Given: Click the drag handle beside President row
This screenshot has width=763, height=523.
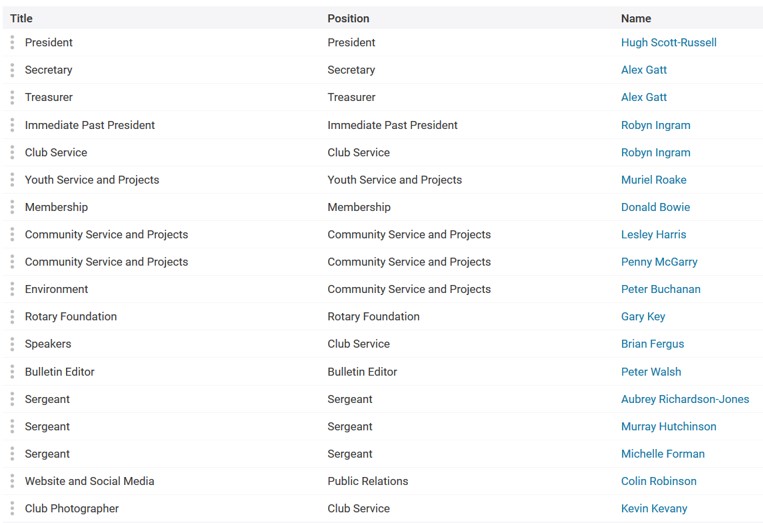Looking at the screenshot, I should click(x=12, y=42).
